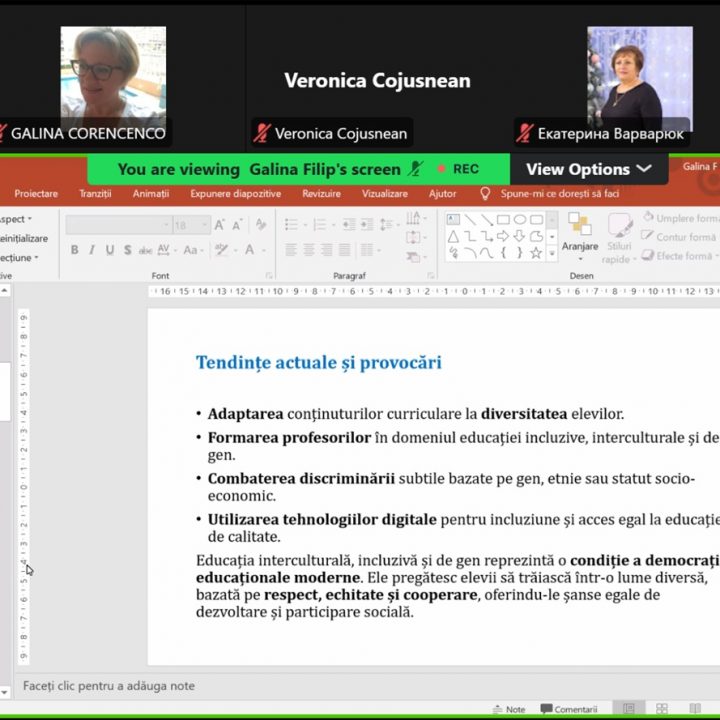Toggle bold formatting in Font group
Image resolution: width=720 pixels, height=720 pixels.
[x=74, y=250]
